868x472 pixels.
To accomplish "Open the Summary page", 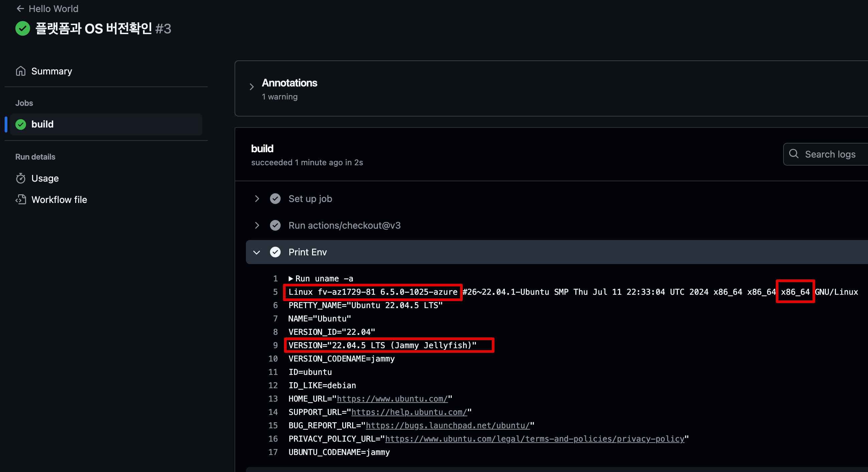I will (51, 71).
